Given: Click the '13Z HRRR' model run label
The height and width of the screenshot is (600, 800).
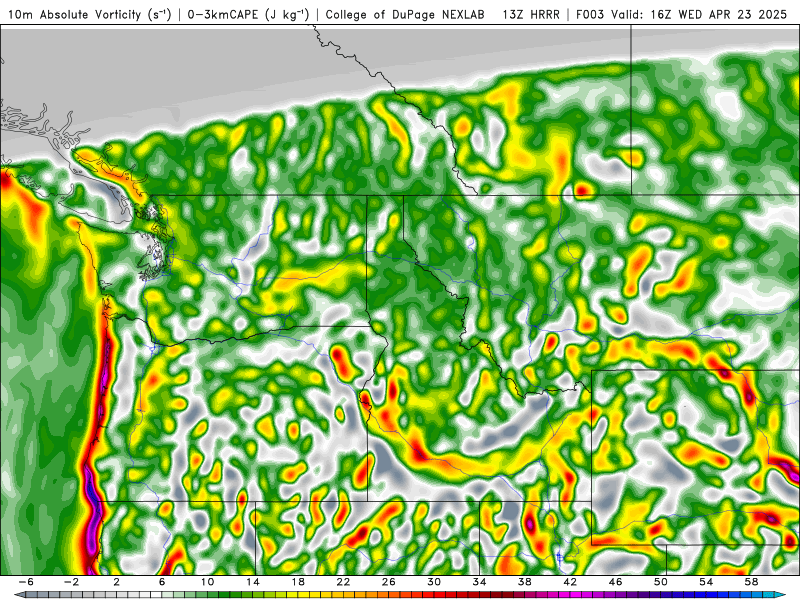Looking at the screenshot, I should click(531, 15).
